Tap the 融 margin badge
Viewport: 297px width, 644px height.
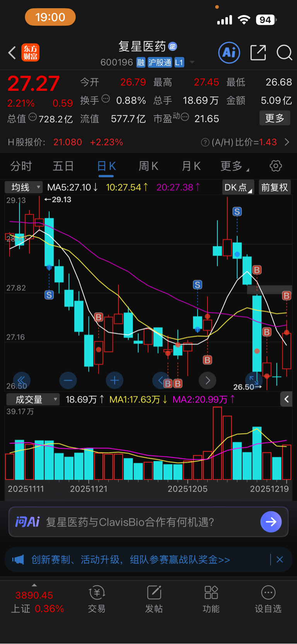pyautogui.click(x=141, y=62)
